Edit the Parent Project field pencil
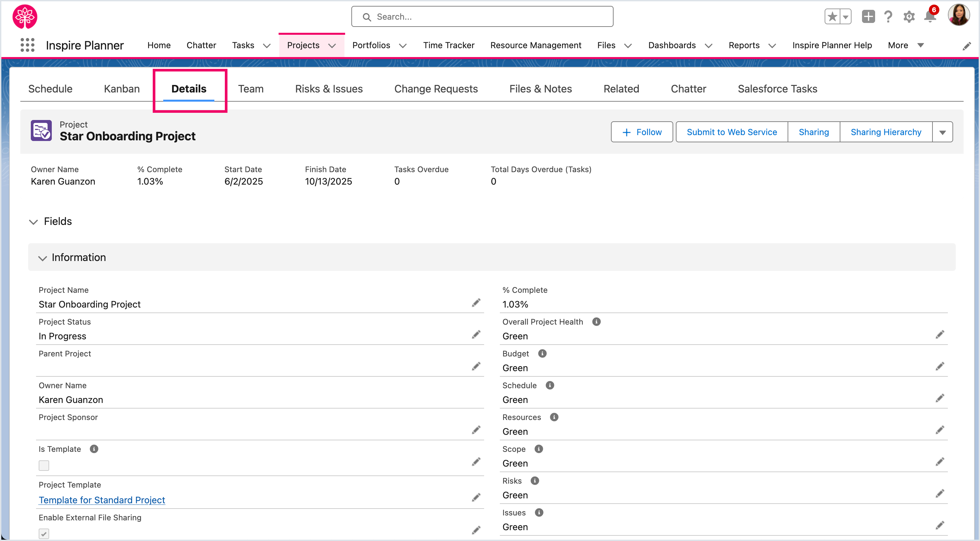This screenshot has height=541, width=980. tap(476, 366)
